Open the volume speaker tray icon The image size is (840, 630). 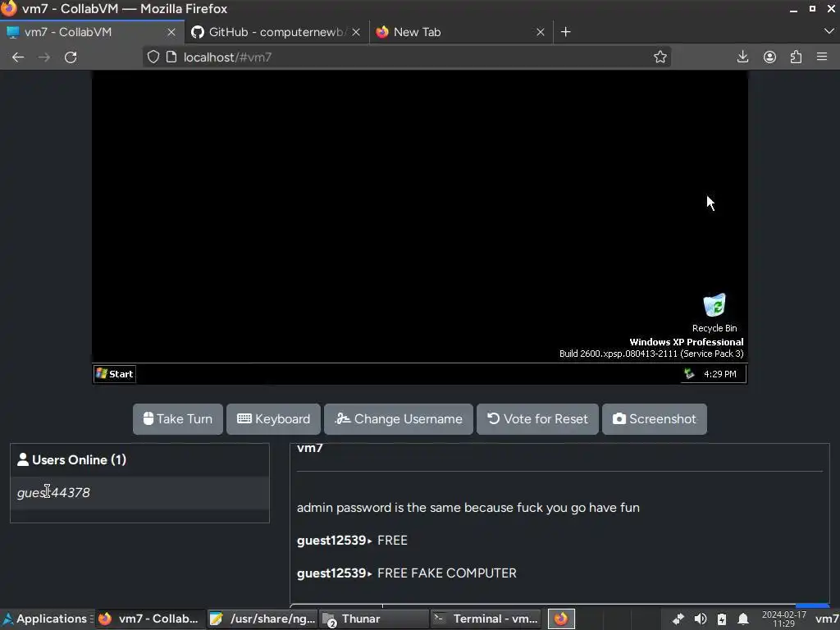[700, 619]
